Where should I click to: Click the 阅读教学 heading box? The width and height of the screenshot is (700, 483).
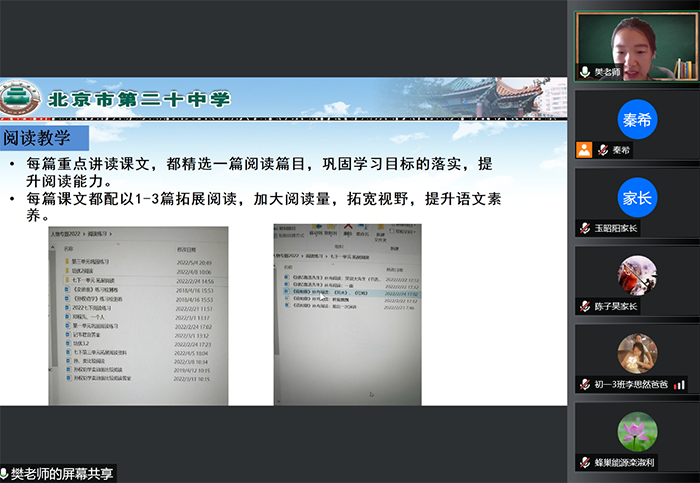point(44,138)
